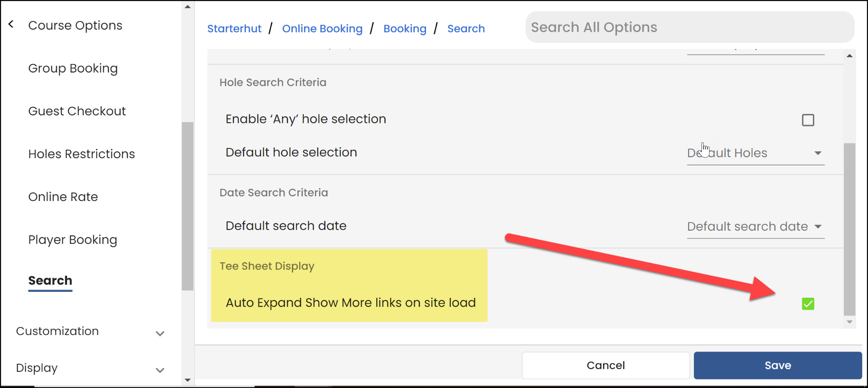Click the Cancel button

[606, 365]
